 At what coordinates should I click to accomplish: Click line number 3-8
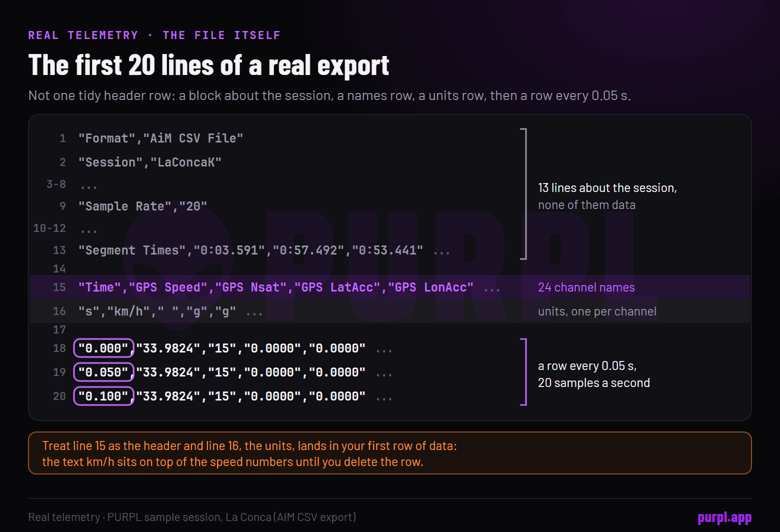coord(56,184)
